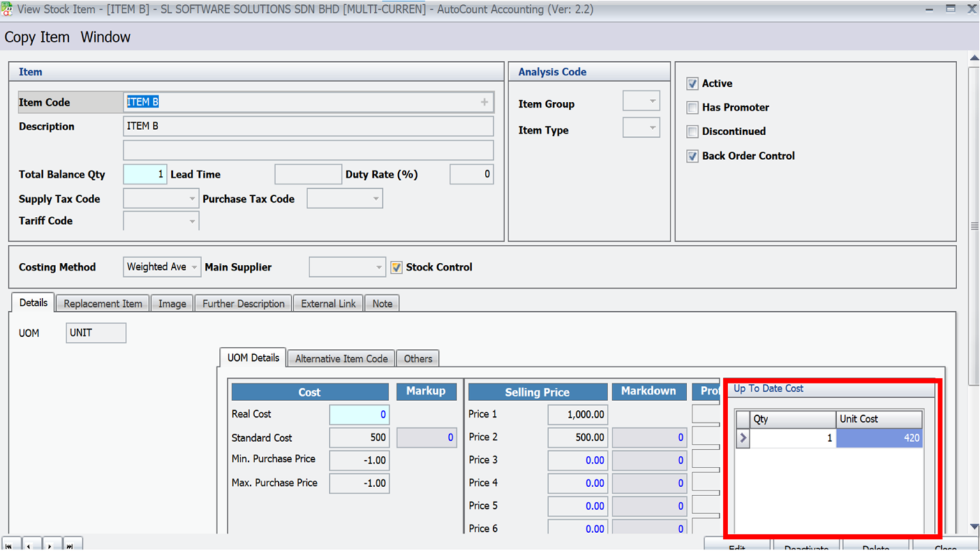Image resolution: width=980 pixels, height=551 pixels.
Task: Click the AutoCount application icon in title bar
Action: click(x=6, y=9)
